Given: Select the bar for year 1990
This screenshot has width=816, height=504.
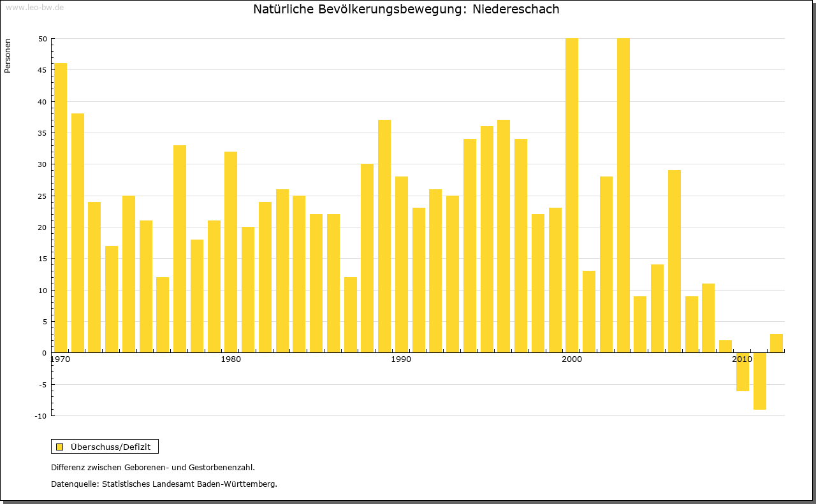Looking at the screenshot, I should (x=402, y=264).
